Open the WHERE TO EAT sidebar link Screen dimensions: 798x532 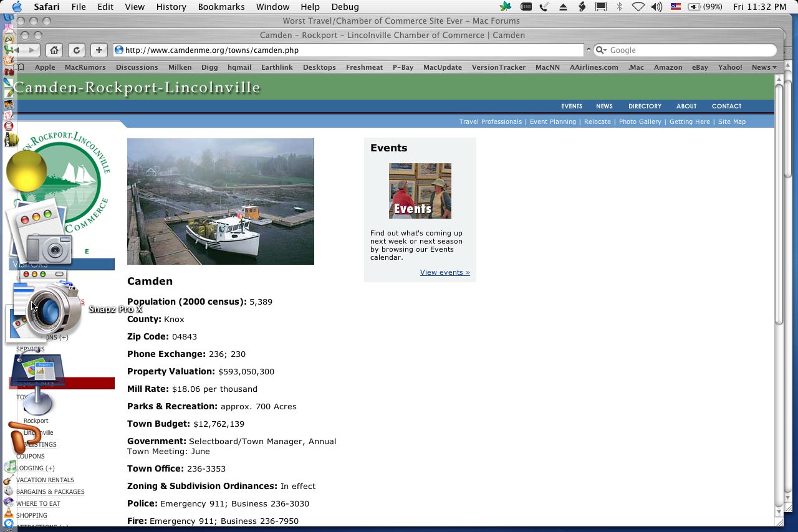tap(38, 503)
